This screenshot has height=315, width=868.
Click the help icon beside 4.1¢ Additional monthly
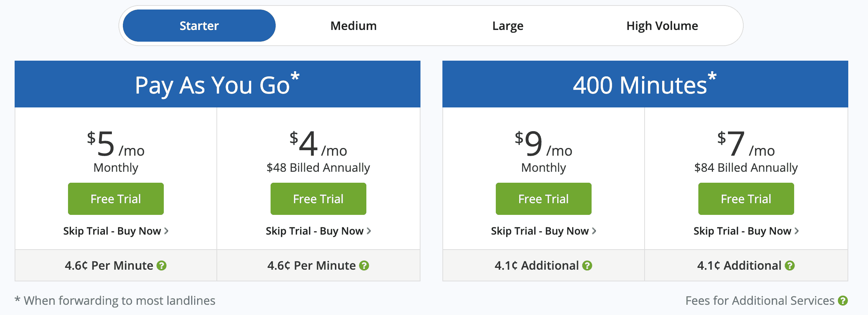(x=587, y=265)
